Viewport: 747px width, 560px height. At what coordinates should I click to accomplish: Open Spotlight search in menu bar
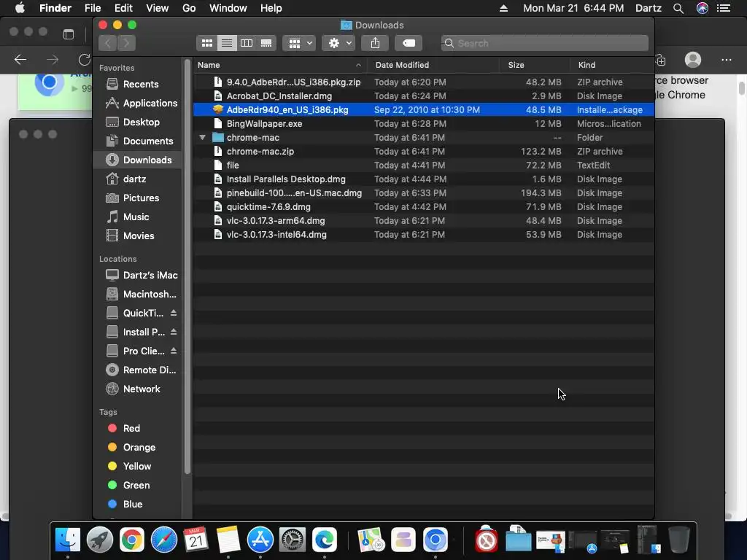tap(678, 8)
